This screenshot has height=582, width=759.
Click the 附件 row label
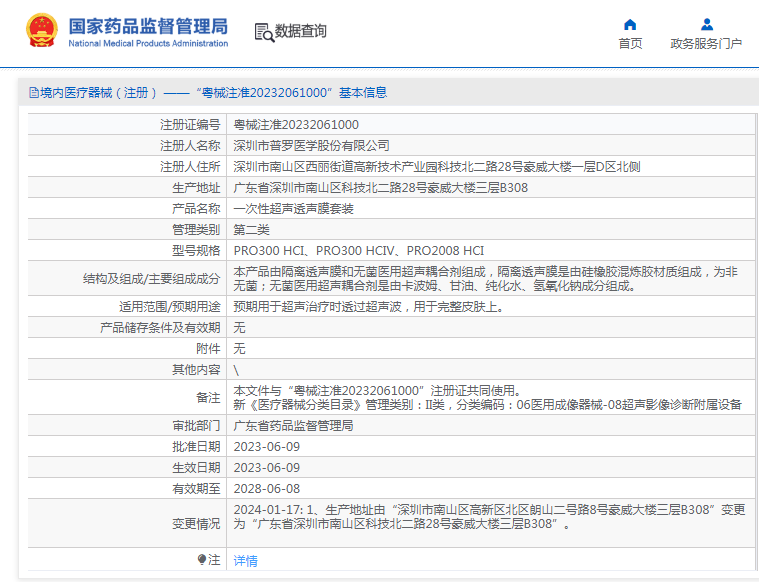click(x=208, y=348)
